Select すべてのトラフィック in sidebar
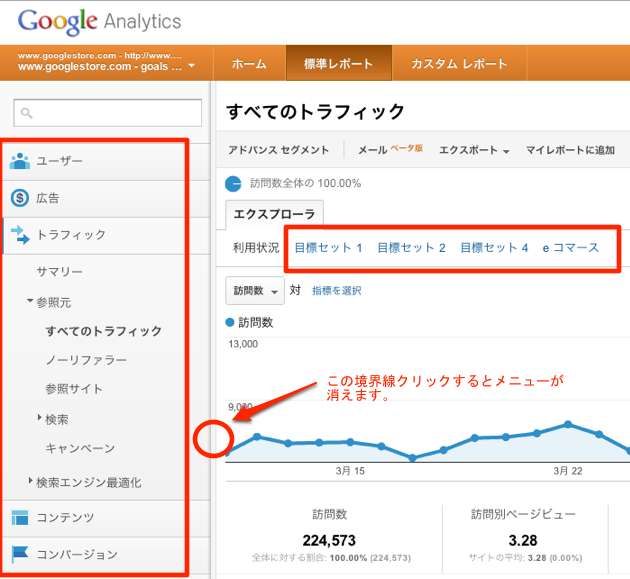This screenshot has height=579, width=630. tap(104, 331)
